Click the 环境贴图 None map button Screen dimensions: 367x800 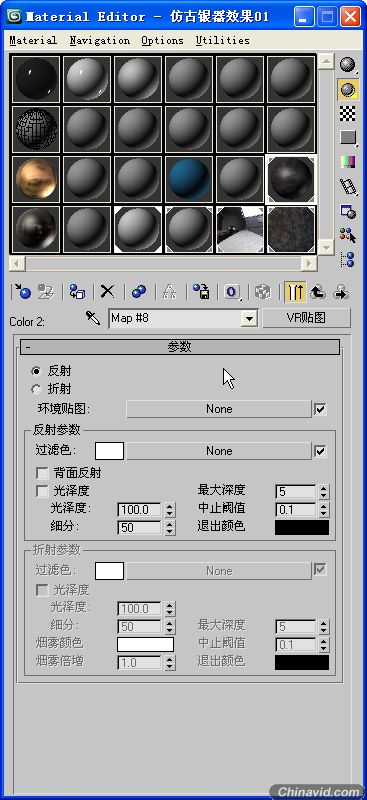[219, 409]
